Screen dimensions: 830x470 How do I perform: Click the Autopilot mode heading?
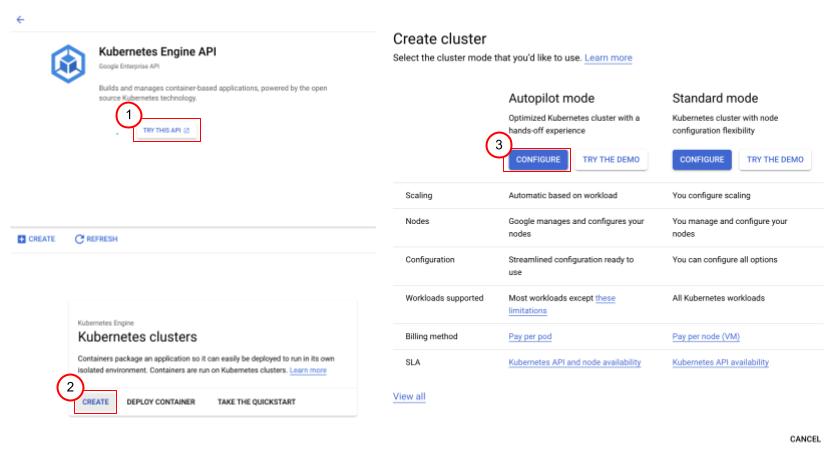(551, 98)
